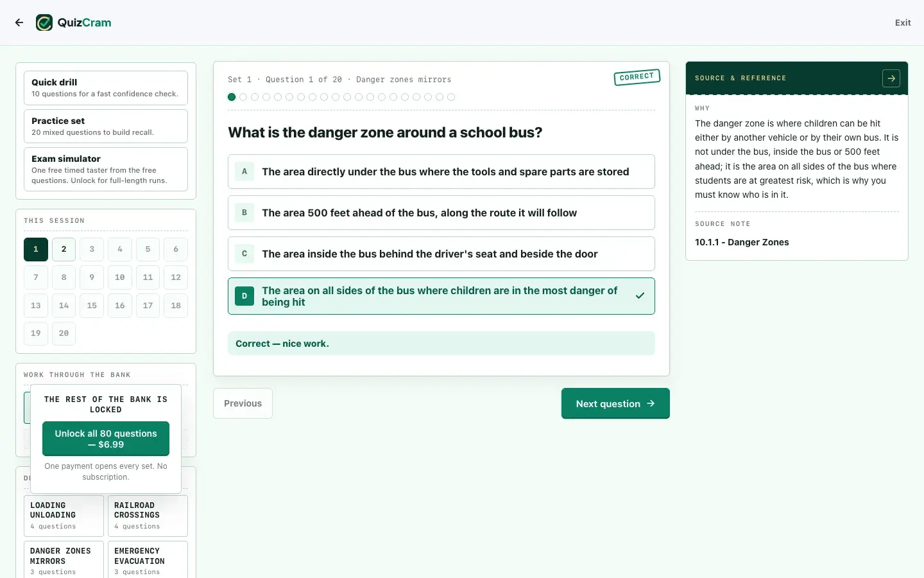Jump to session question 20
The width and height of the screenshot is (924, 578).
point(64,333)
